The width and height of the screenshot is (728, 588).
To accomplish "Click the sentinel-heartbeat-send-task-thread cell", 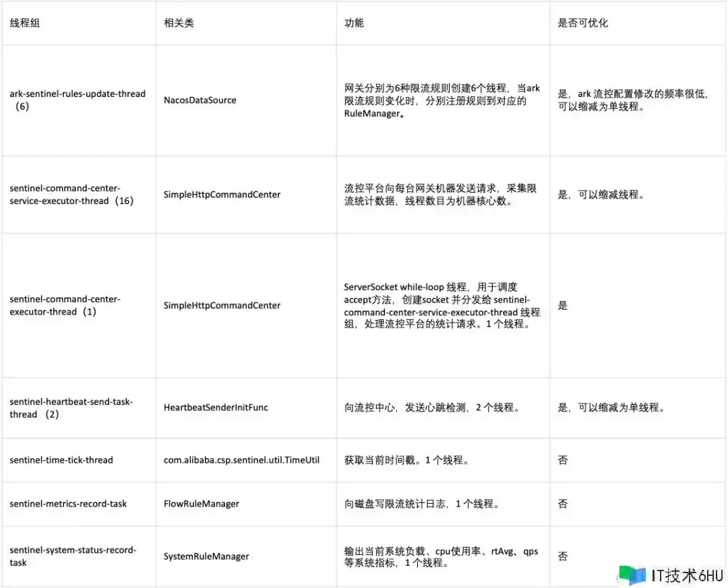I will click(x=71, y=407).
